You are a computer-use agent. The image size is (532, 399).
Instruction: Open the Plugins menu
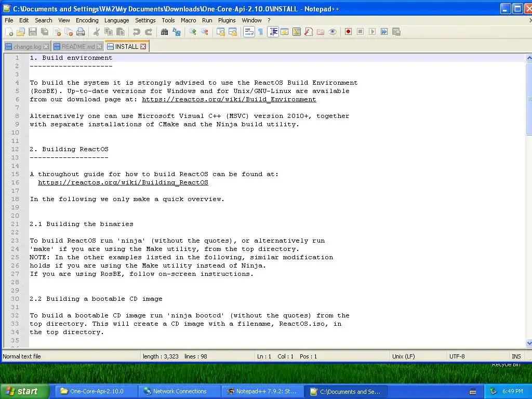(x=227, y=20)
